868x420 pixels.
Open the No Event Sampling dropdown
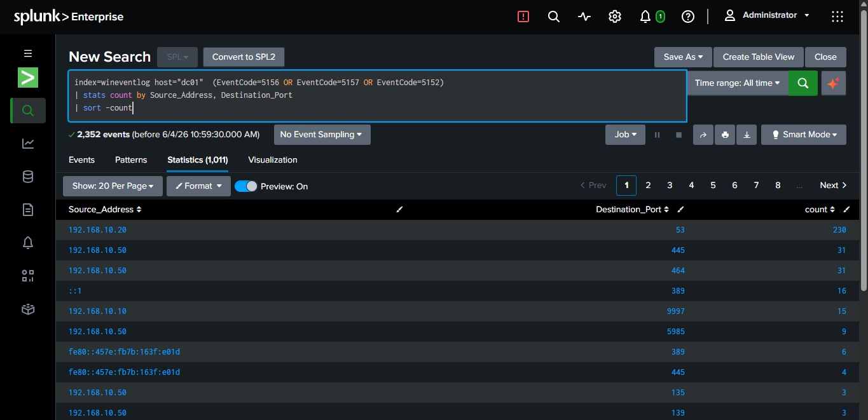click(x=322, y=135)
